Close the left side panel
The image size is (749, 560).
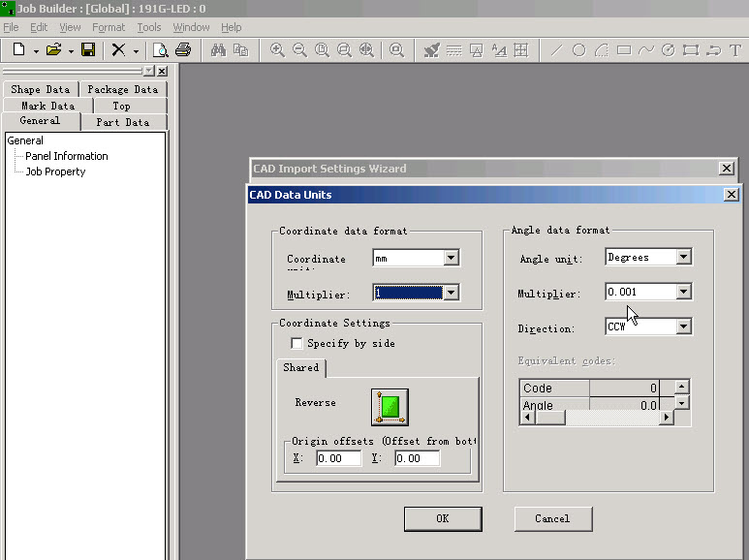click(x=163, y=71)
